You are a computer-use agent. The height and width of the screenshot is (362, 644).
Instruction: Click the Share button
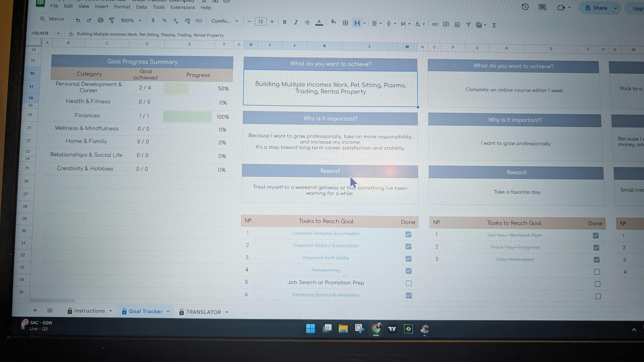point(599,8)
